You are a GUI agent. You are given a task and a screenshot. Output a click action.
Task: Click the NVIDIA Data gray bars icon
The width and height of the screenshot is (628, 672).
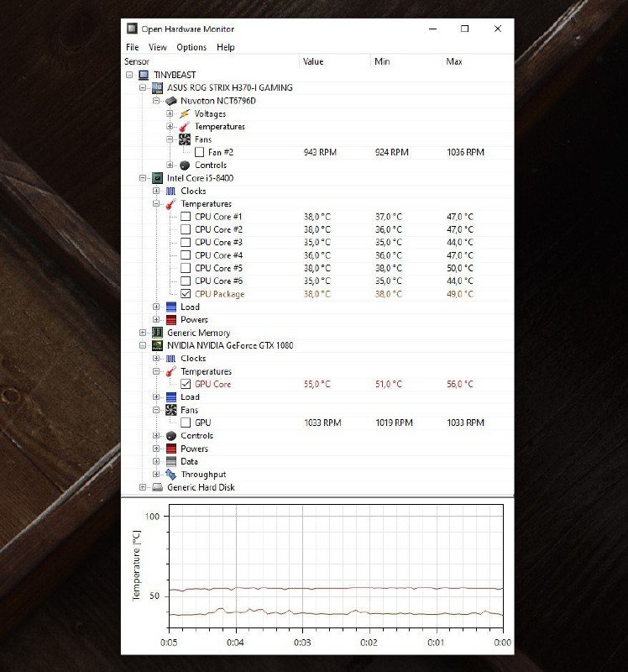[x=171, y=461]
